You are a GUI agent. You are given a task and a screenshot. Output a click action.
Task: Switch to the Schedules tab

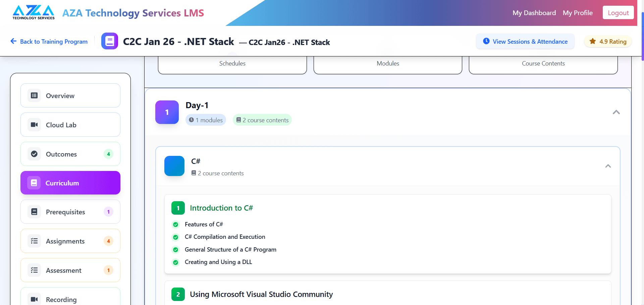tap(232, 64)
